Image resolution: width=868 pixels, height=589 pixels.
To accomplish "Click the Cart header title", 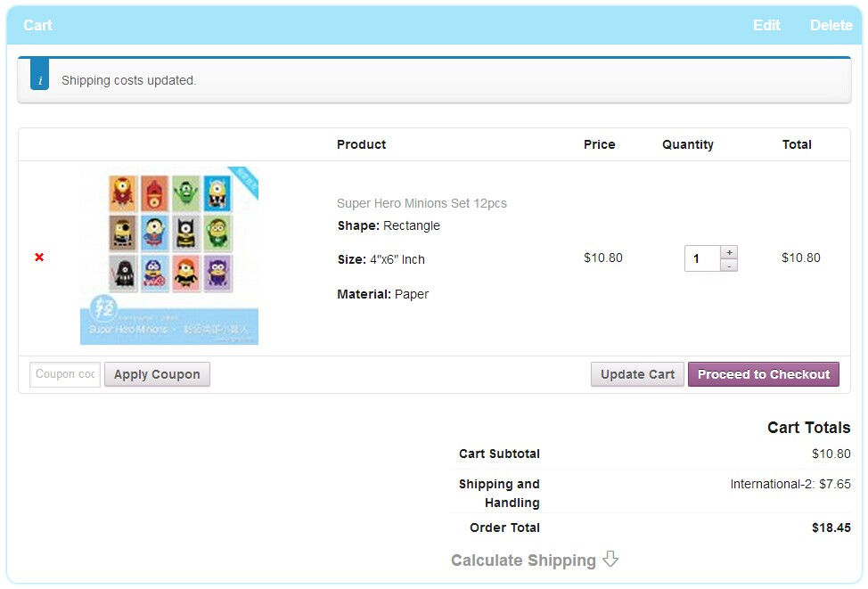I will pos(37,26).
